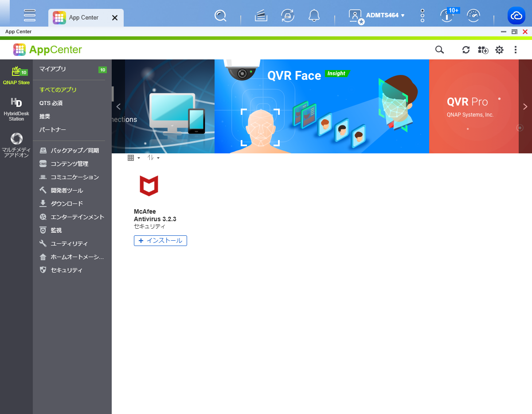Open the manual install app icon
The height and width of the screenshot is (414, 532).
point(483,50)
